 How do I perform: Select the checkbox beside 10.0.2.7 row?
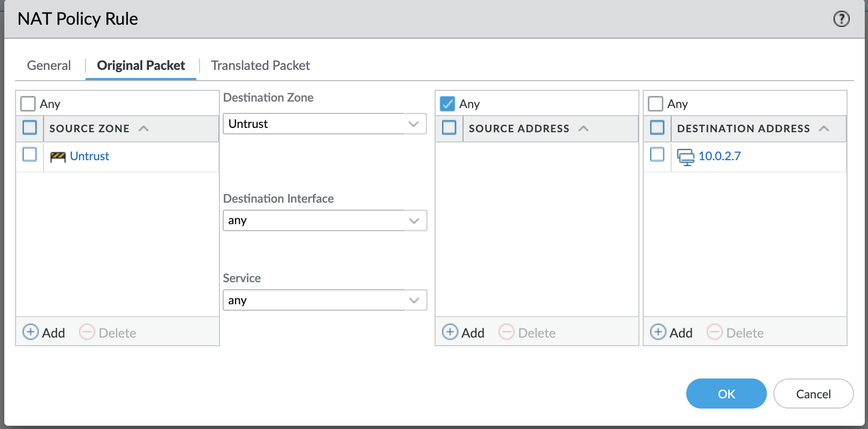pos(657,155)
